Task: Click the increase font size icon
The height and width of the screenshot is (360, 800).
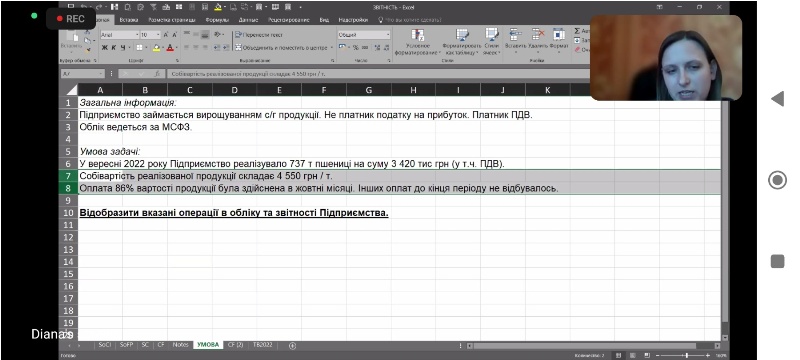Action: point(166,35)
